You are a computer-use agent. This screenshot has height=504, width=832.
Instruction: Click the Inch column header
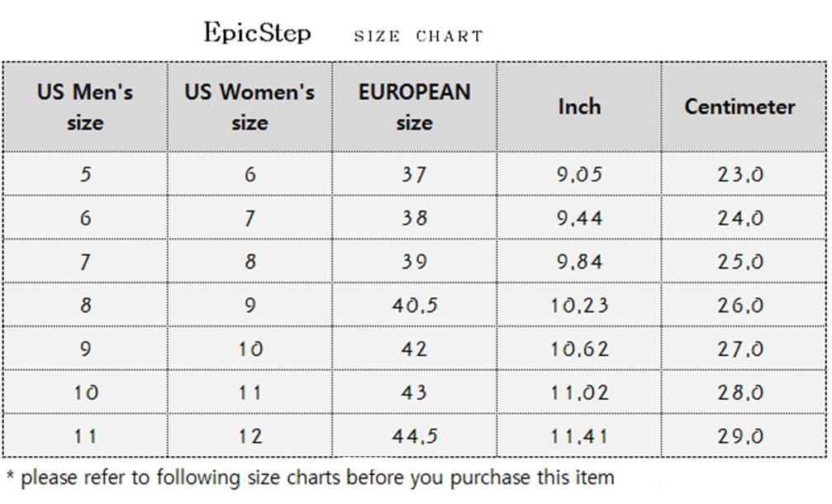point(579,107)
